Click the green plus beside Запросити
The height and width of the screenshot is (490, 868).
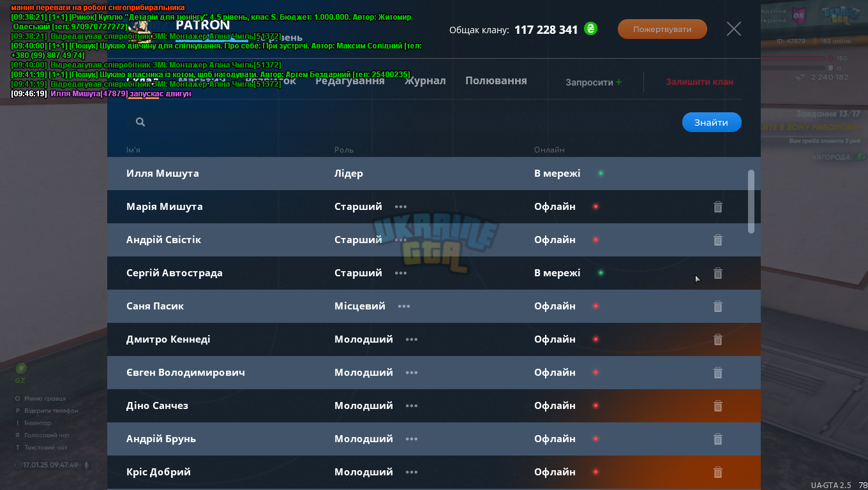coord(619,82)
